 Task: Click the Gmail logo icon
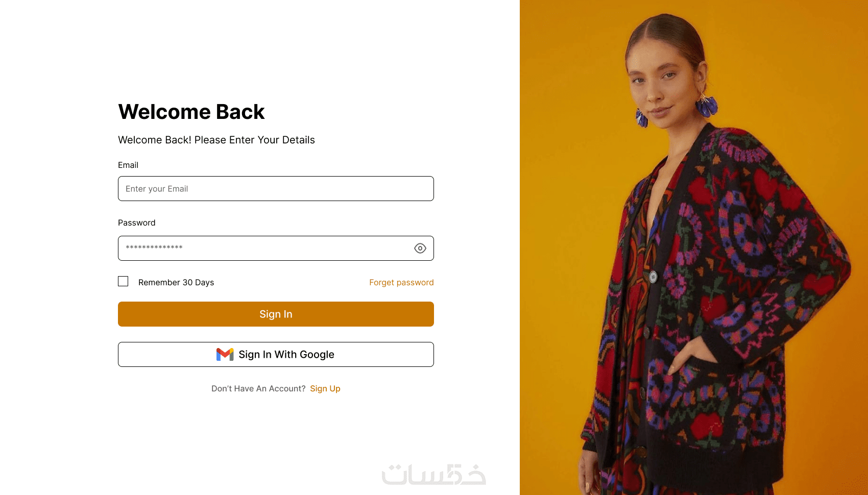(225, 354)
